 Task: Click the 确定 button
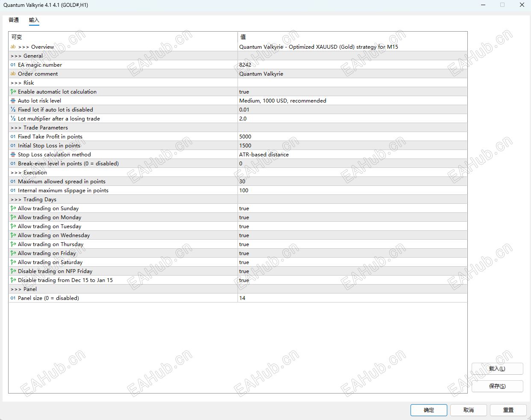click(429, 410)
